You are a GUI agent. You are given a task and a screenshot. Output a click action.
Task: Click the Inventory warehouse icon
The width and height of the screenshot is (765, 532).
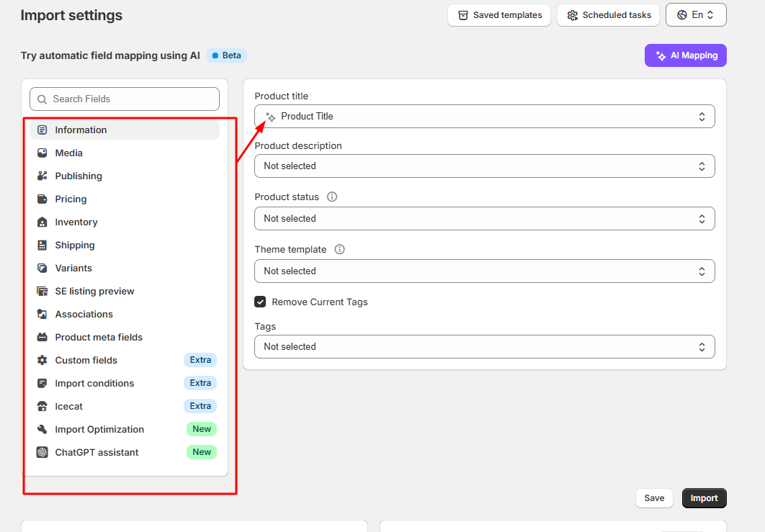point(42,222)
